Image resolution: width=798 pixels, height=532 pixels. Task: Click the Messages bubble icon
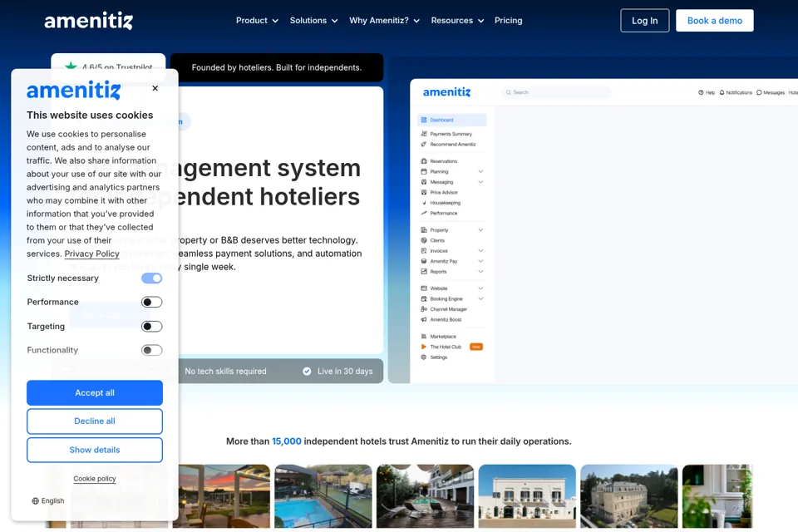pyautogui.click(x=759, y=92)
